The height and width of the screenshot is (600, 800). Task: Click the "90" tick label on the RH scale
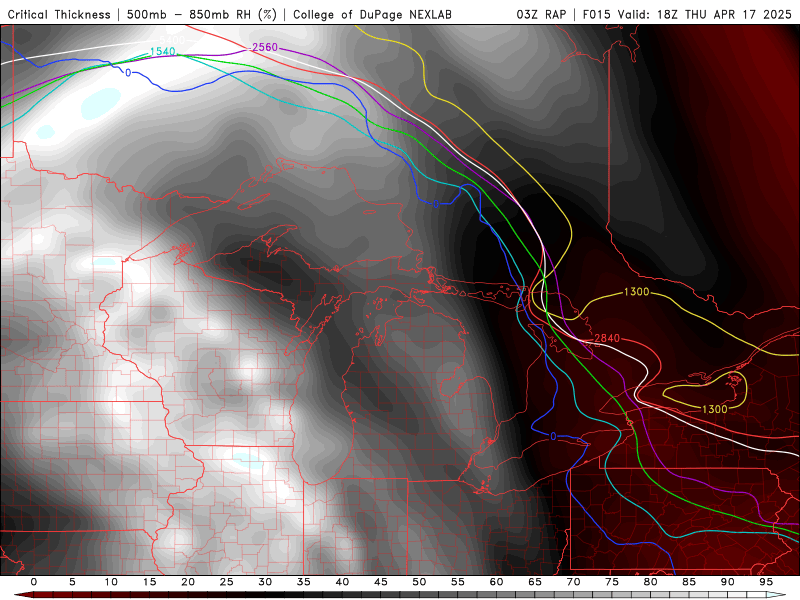click(x=728, y=582)
